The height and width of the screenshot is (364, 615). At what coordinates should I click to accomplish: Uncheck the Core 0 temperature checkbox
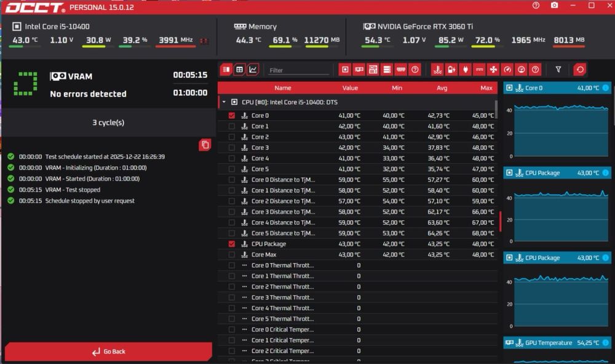232,116
